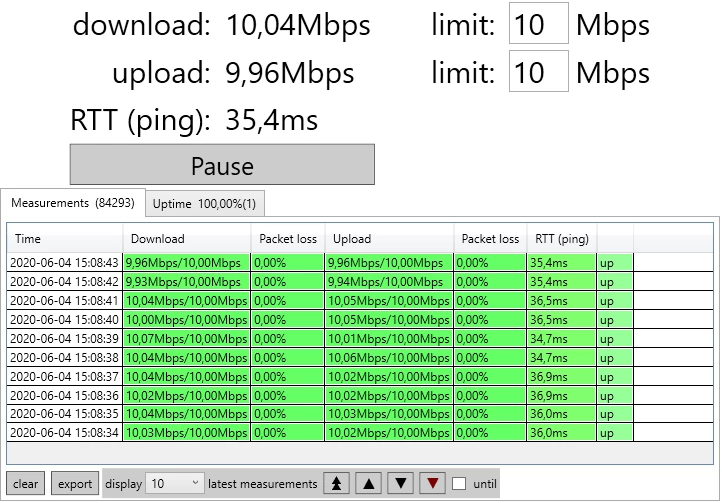Clear the measurements list
The height and width of the screenshot is (503, 722).
tap(25, 484)
